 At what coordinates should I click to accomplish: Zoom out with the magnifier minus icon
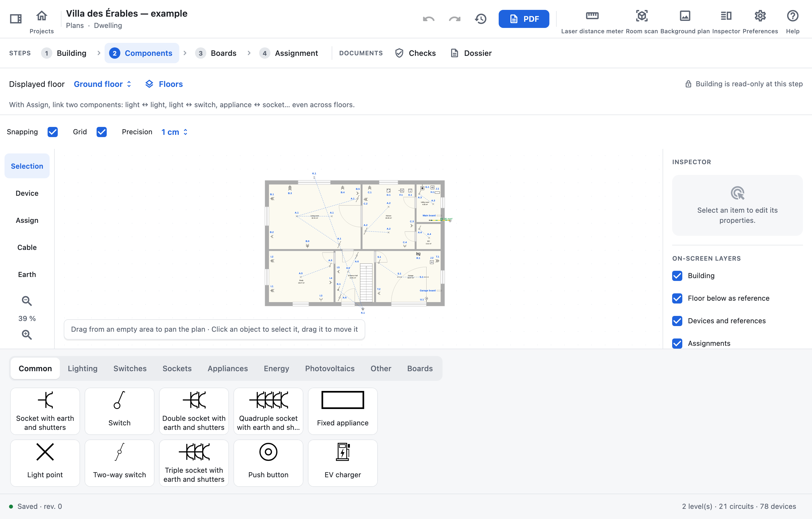[27, 301]
